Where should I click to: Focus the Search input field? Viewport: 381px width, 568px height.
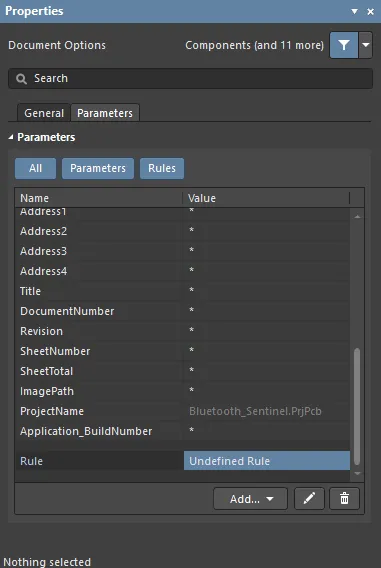(190, 78)
